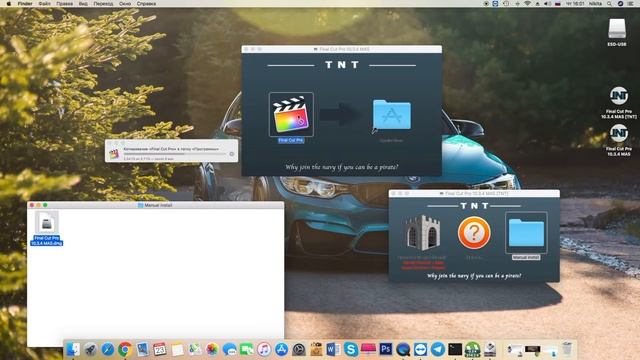The image size is (640, 360).
Task: Open the Manual install folder icon
Action: tap(526, 233)
